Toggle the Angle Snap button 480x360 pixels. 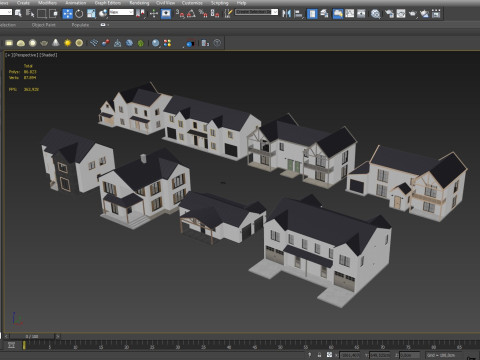click(x=191, y=13)
